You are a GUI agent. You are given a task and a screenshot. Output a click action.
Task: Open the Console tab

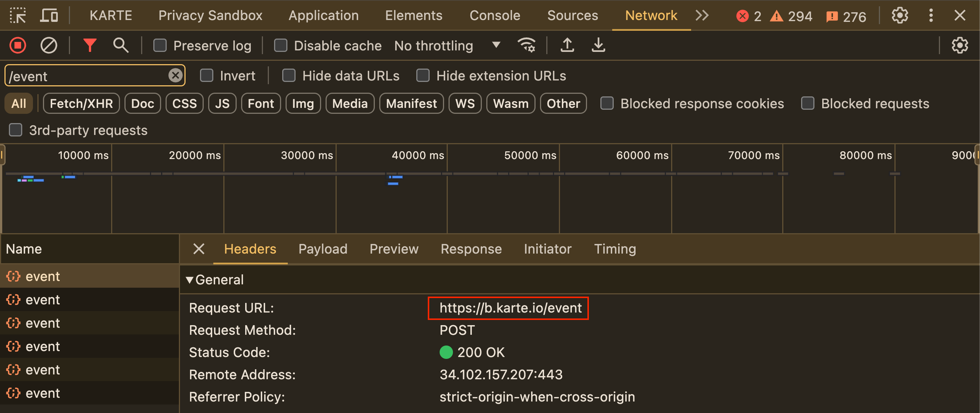(494, 16)
